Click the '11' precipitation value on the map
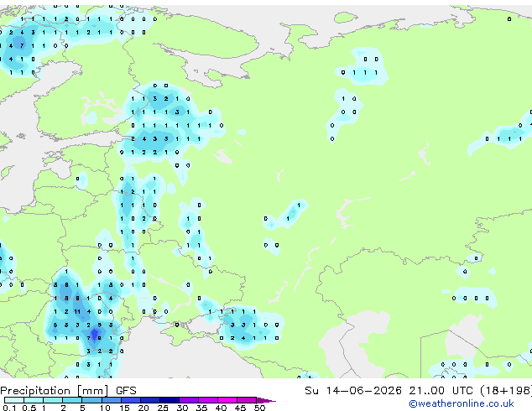The width and height of the screenshot is (532, 411). pyautogui.click(x=77, y=312)
